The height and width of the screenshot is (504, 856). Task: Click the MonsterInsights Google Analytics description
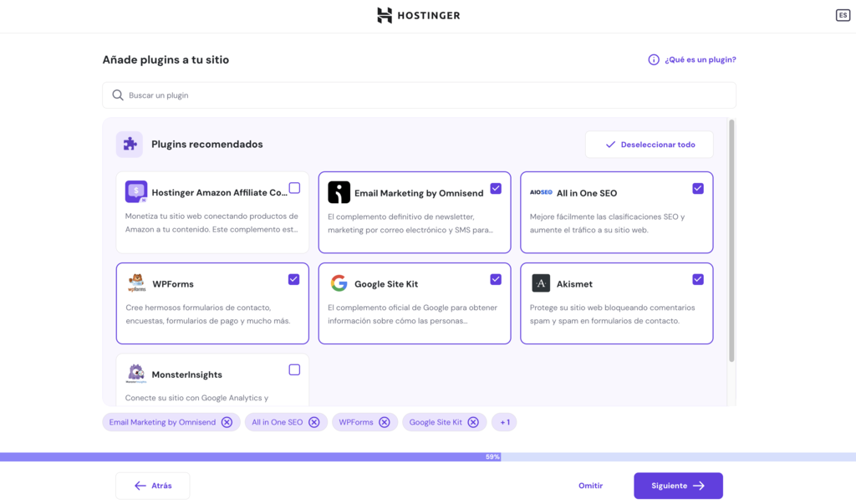pos(196,398)
